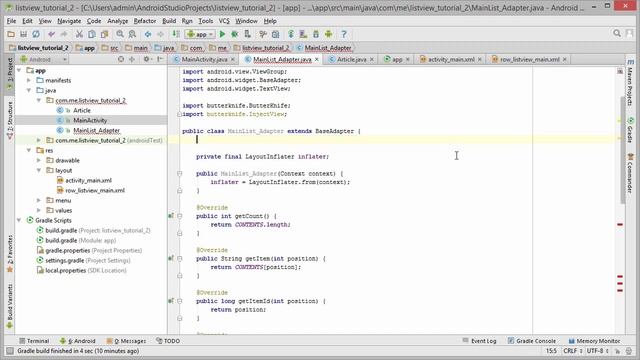Open the File menu
This screenshot has height=360, width=640.
pos(11,21)
